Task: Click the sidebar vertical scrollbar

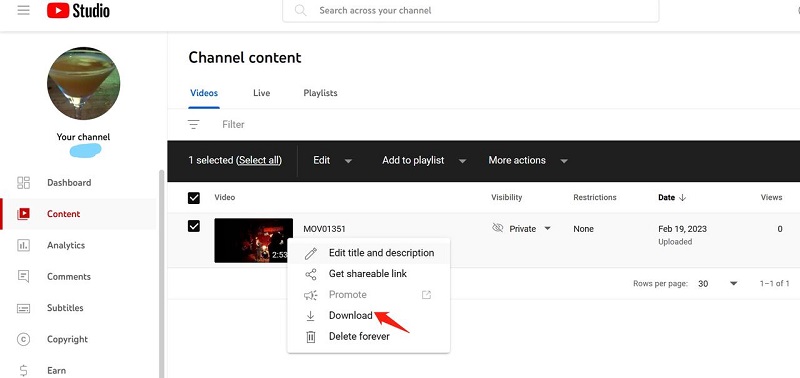Action: point(162,273)
